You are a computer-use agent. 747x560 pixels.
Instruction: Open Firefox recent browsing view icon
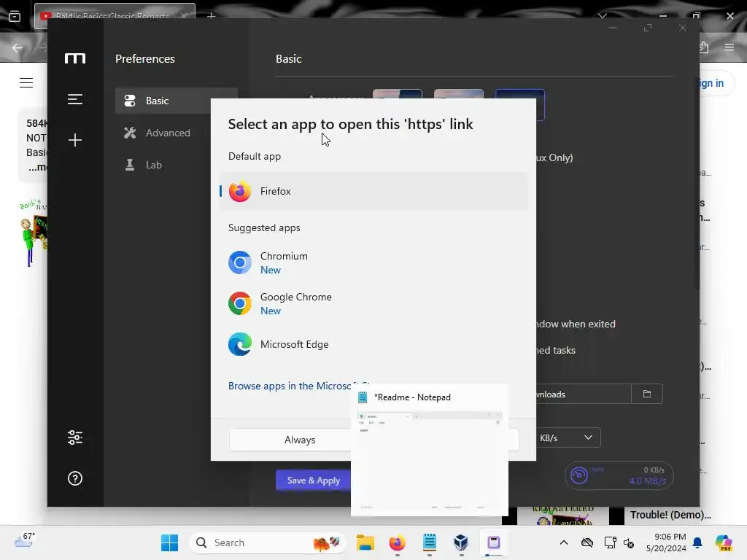point(15,16)
